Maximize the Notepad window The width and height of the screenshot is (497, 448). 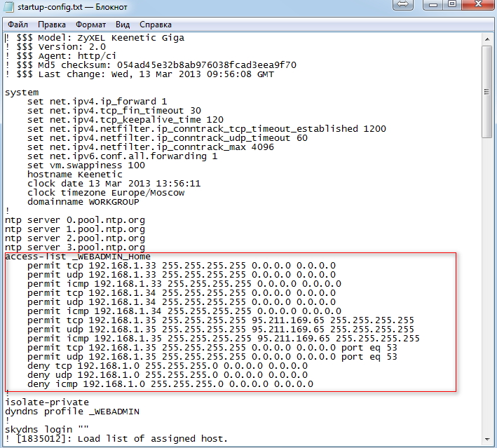point(452,5)
